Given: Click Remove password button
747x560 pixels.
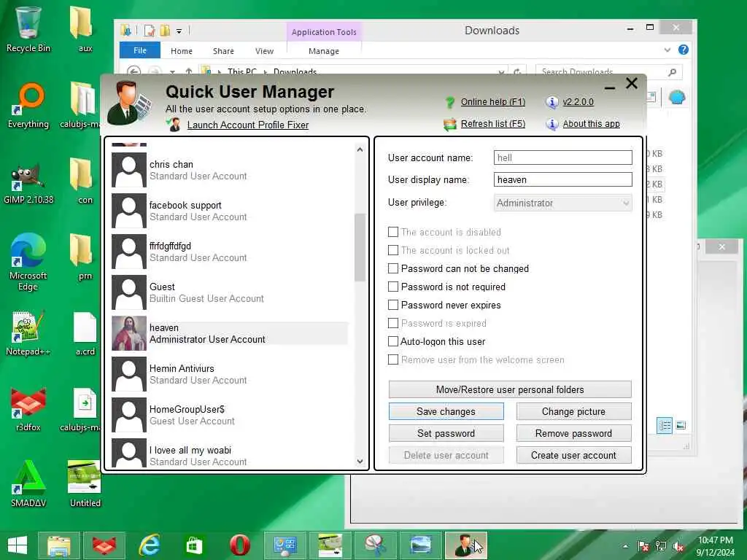Looking at the screenshot, I should click(x=573, y=433).
